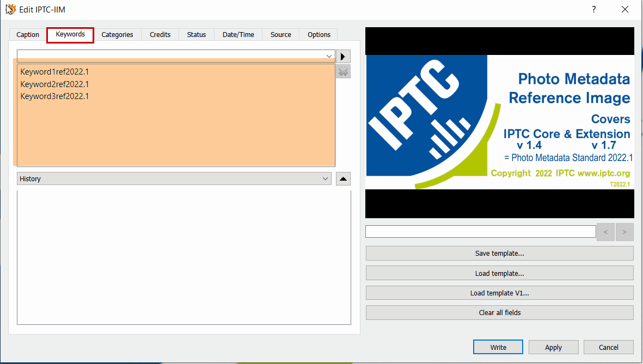This screenshot has height=364, width=643.
Task: Click the Load template V1... button
Action: (499, 293)
